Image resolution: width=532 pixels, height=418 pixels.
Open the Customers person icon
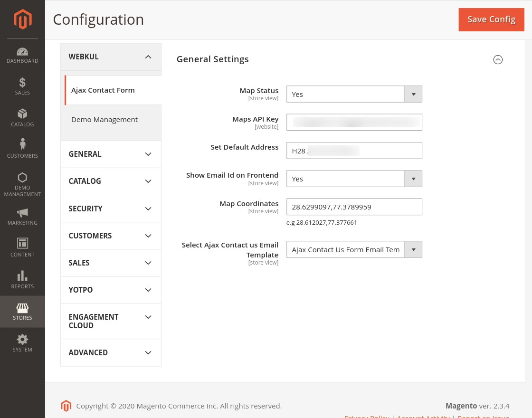(x=22, y=144)
